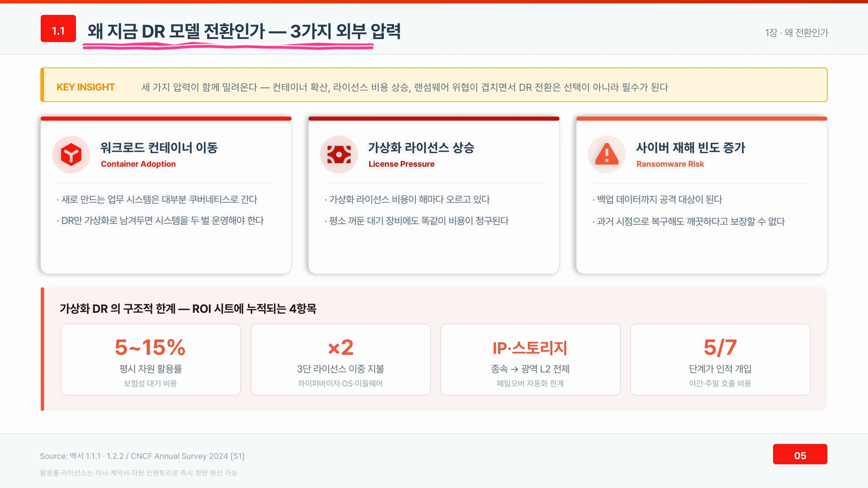Click the label 단계가 인적 개입

coord(720,369)
